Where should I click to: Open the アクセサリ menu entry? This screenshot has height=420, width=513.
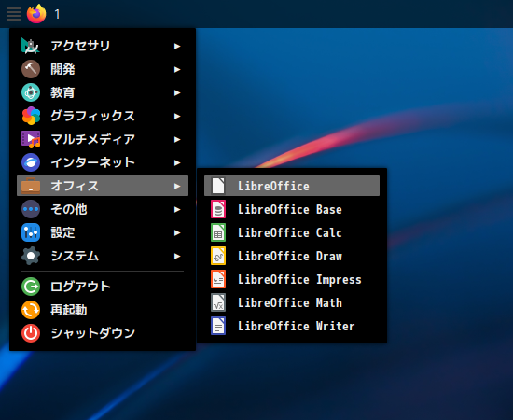pos(103,46)
